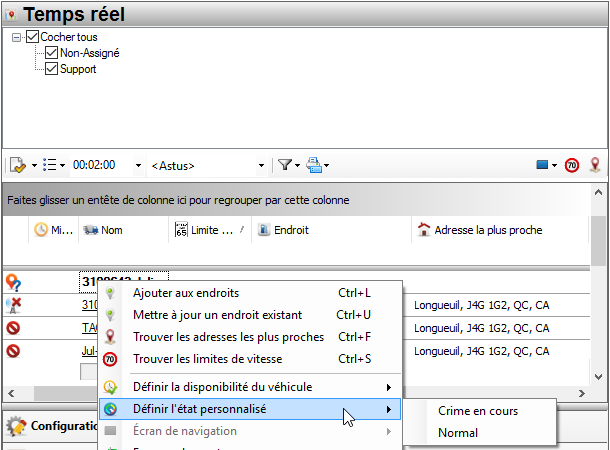The width and height of the screenshot is (610, 450).
Task: Click the Endroit column header
Action: (290, 230)
